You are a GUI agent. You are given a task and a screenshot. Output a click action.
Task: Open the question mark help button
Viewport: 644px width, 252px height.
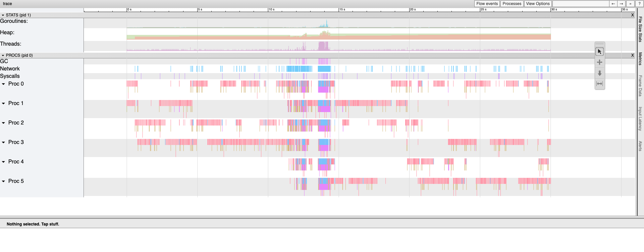tap(639, 4)
